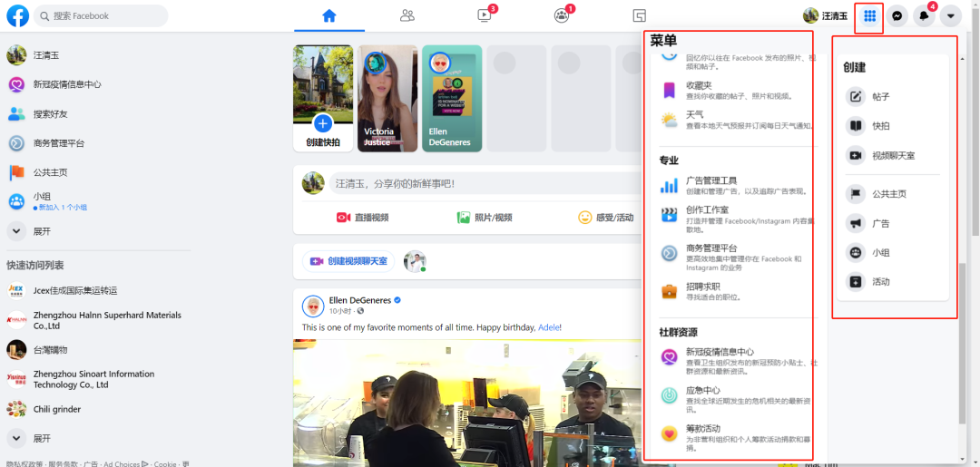This screenshot has width=980, height=467.
Task: Click Ellen DeGeneres post profile avatar
Action: click(x=313, y=306)
